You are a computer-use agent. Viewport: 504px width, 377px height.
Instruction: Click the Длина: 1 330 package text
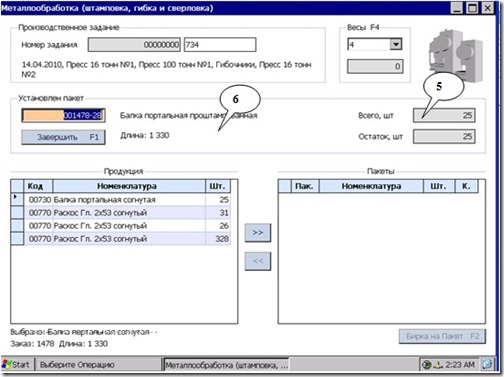(145, 135)
